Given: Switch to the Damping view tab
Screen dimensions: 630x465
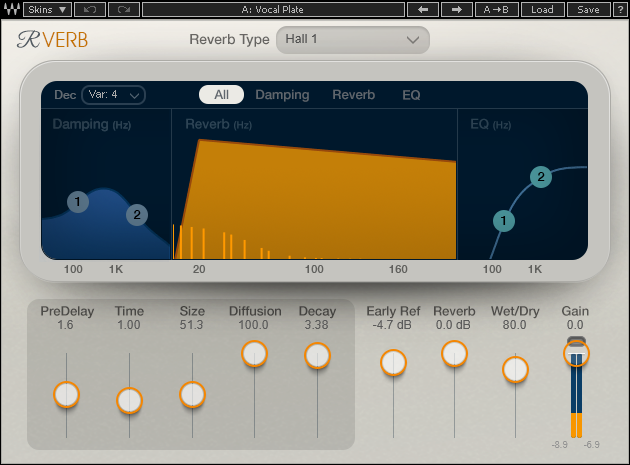Looking at the screenshot, I should click(x=282, y=95).
